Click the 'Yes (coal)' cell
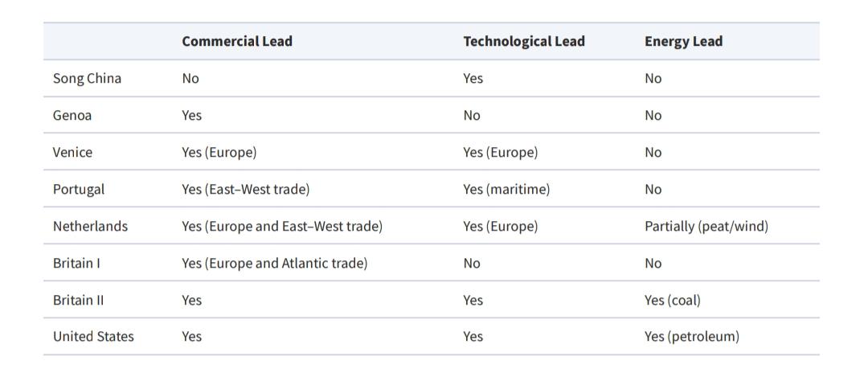The width and height of the screenshot is (868, 377). [x=672, y=300]
